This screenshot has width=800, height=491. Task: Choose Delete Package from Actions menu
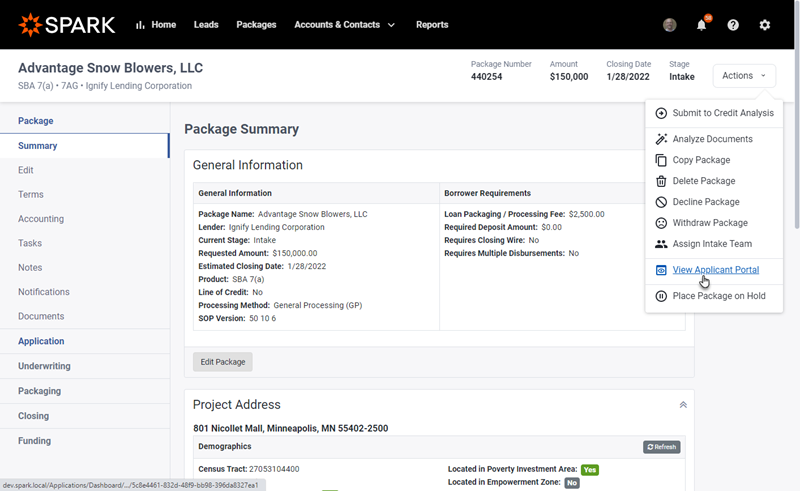pos(714,181)
